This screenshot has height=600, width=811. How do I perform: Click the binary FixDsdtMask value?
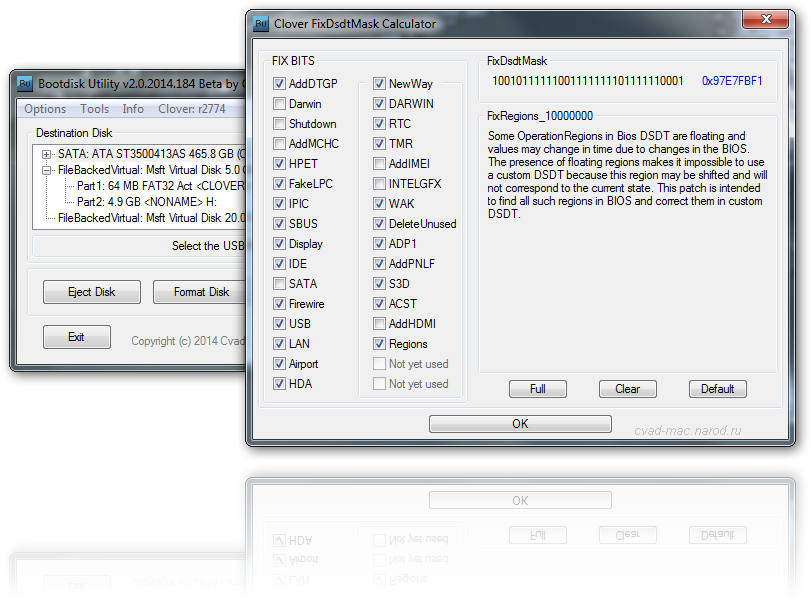click(588, 81)
